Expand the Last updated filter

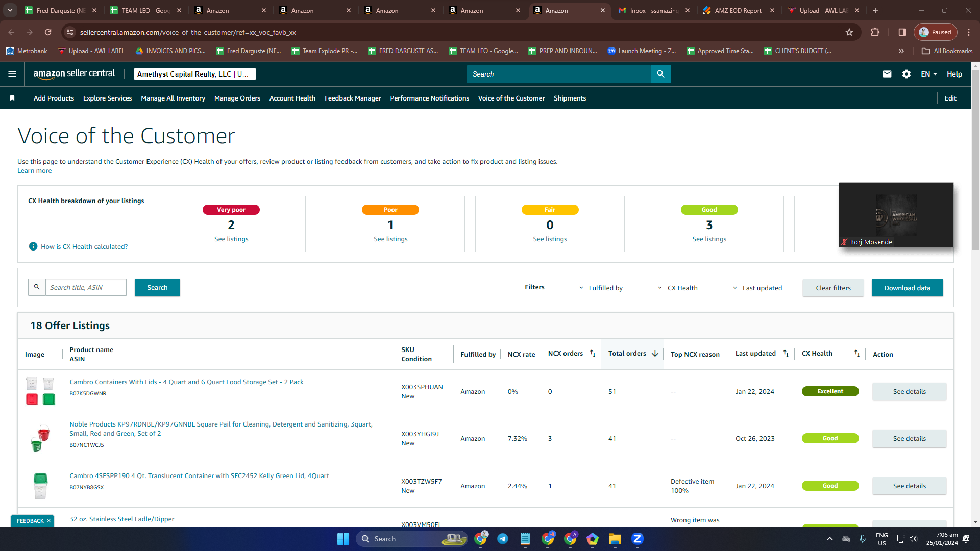pyautogui.click(x=757, y=288)
